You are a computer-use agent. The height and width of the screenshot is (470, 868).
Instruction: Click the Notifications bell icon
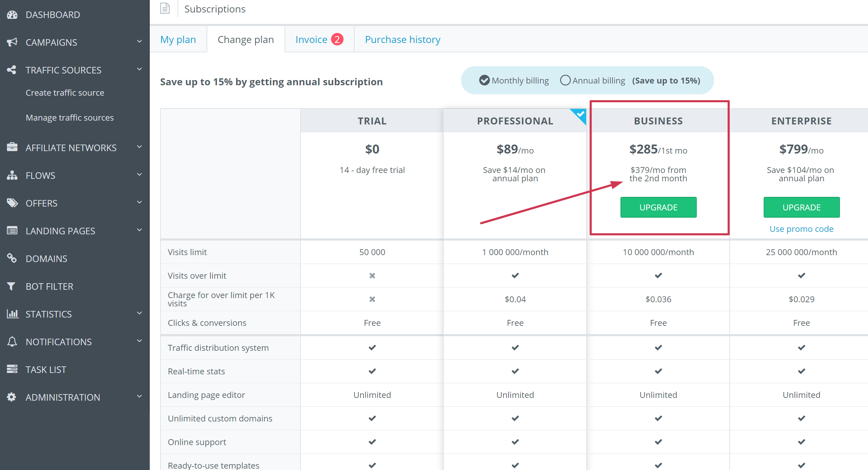[12, 341]
